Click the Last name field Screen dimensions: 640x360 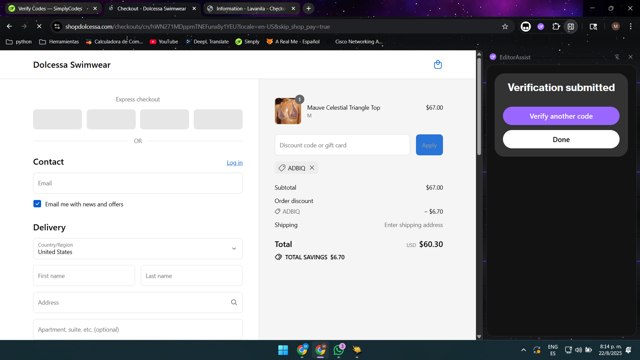191,276
